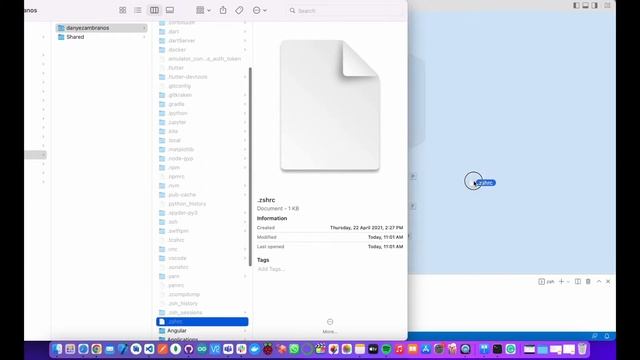Click Add Tags field in preview
Image resolution: width=640 pixels, height=360 pixels.
(271, 269)
